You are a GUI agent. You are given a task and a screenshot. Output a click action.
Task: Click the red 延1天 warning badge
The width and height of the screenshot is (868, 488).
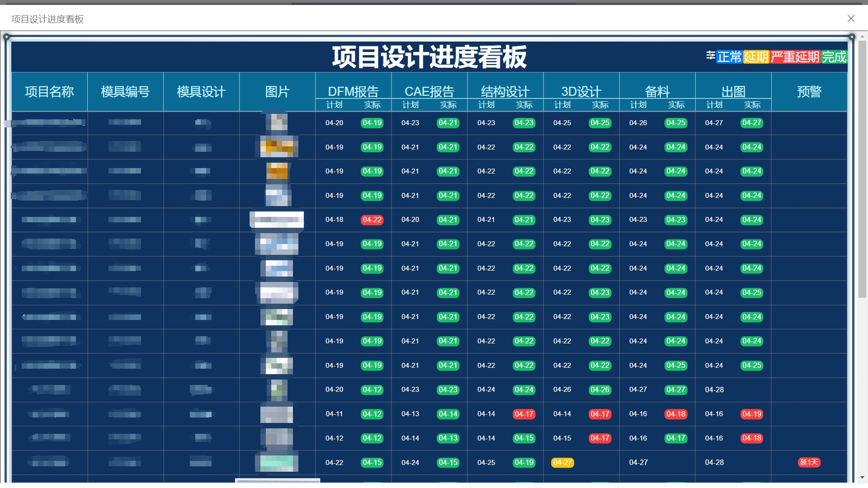tap(809, 462)
